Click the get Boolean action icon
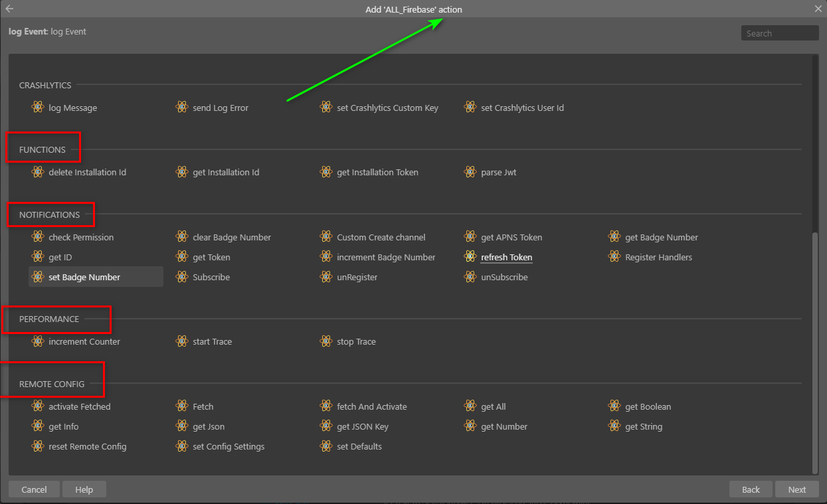 coord(614,406)
